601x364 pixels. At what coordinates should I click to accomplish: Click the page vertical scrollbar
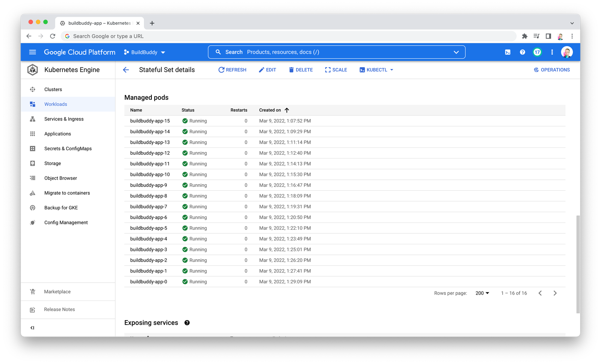[578, 264]
